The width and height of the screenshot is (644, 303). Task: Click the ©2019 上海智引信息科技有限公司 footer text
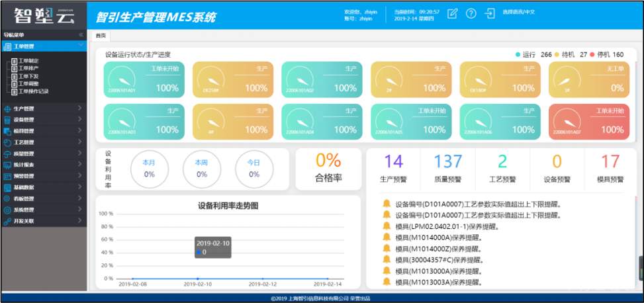309,298
